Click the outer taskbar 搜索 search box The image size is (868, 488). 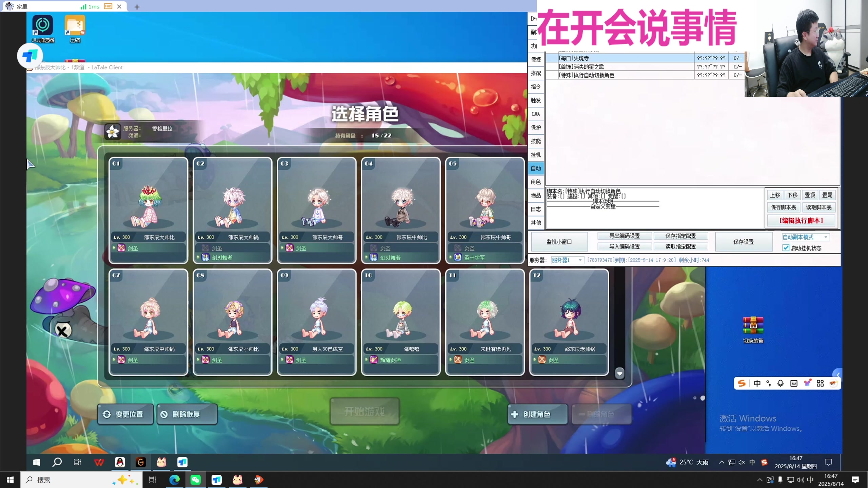pyautogui.click(x=81, y=480)
